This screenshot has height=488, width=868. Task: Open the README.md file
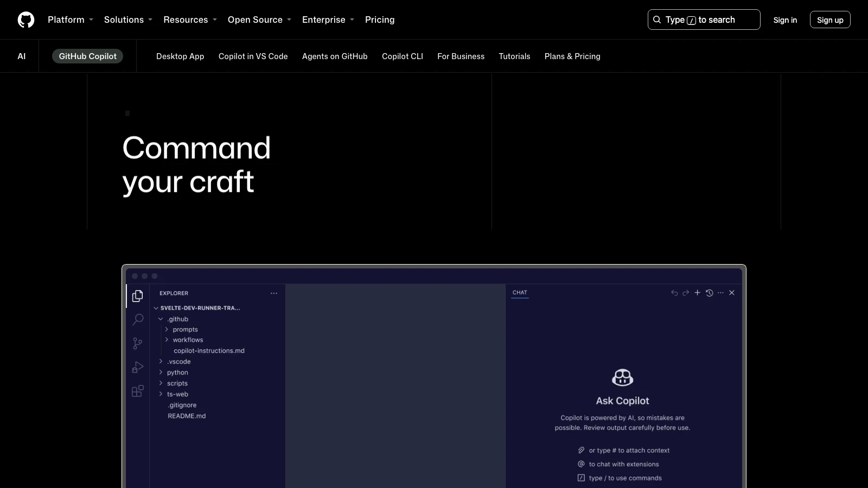pyautogui.click(x=187, y=416)
